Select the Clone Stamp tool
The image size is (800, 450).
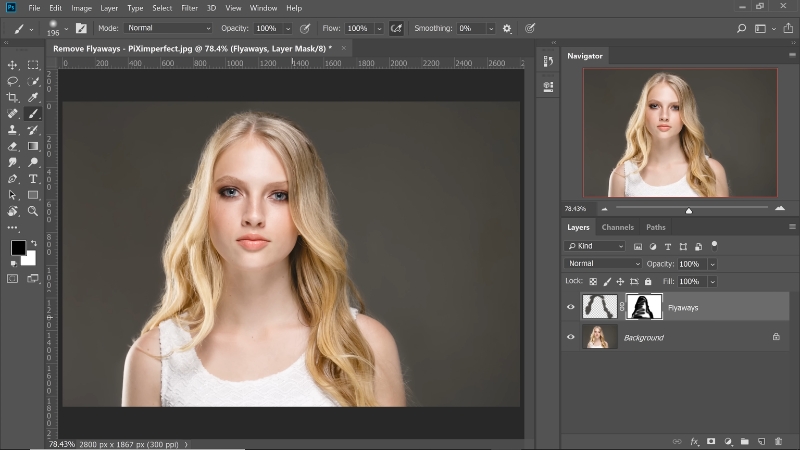tap(12, 130)
